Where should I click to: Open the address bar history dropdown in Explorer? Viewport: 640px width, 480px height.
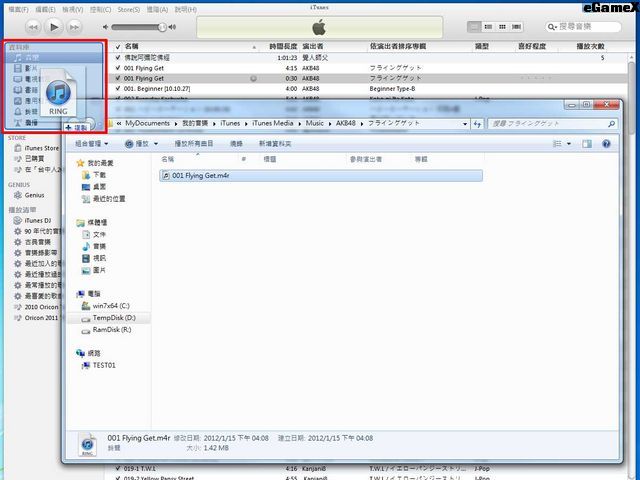pos(465,124)
